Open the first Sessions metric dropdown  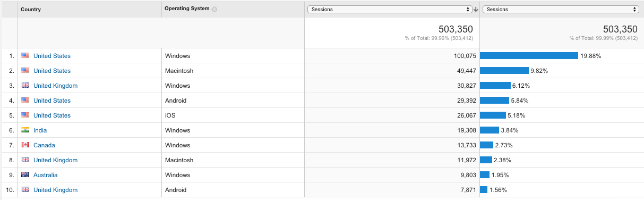tap(390, 9)
